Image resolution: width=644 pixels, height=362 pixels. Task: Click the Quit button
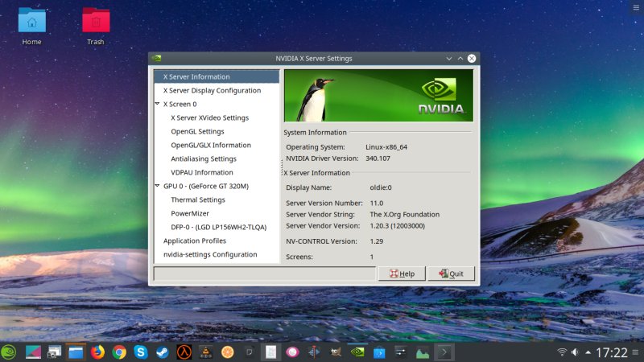[x=451, y=274]
